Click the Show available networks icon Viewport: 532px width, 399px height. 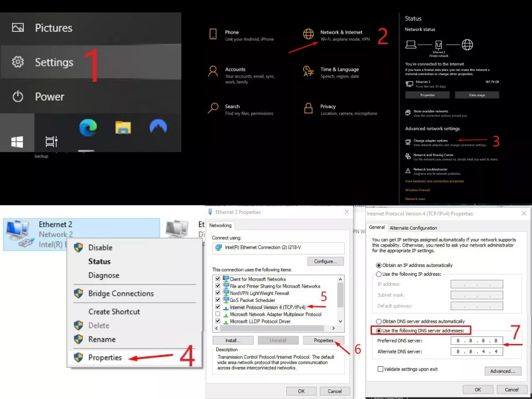pyautogui.click(x=408, y=113)
